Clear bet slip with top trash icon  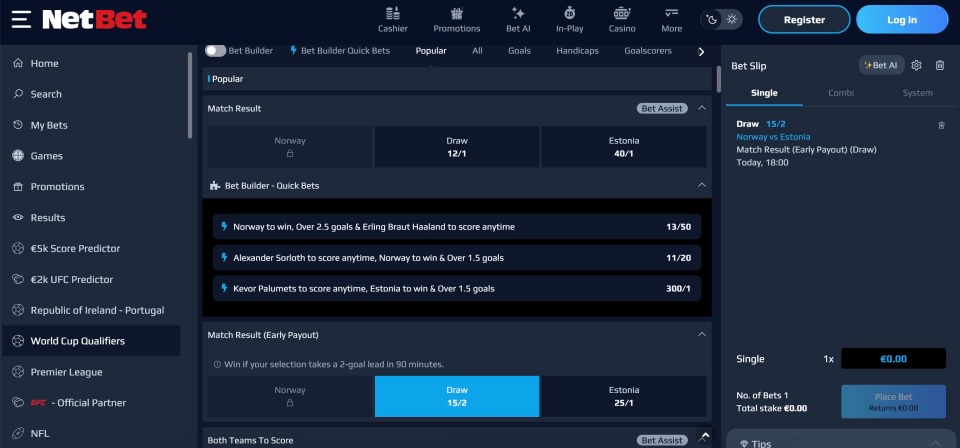pyautogui.click(x=940, y=66)
